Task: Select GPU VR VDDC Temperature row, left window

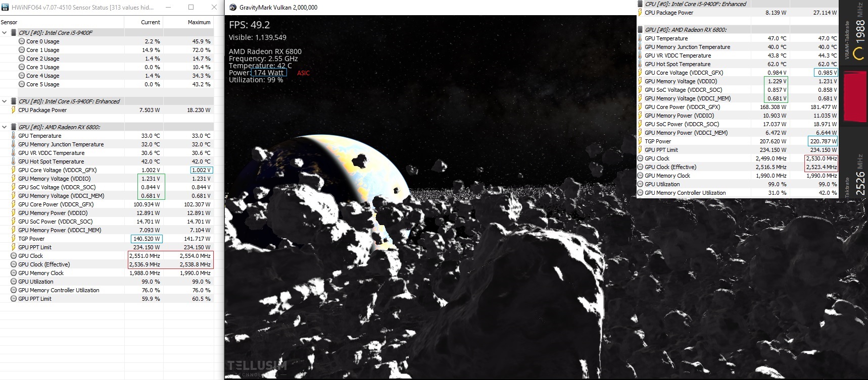Action: pyautogui.click(x=107, y=153)
